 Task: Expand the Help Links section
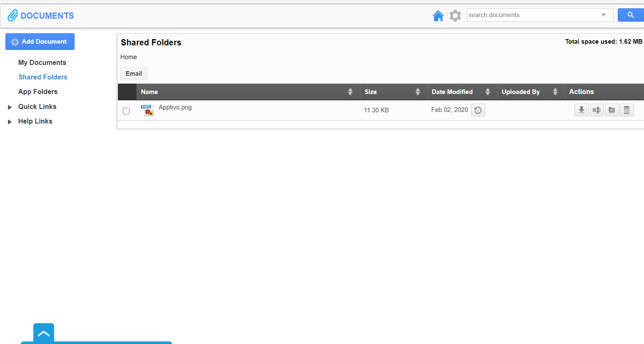click(10, 121)
